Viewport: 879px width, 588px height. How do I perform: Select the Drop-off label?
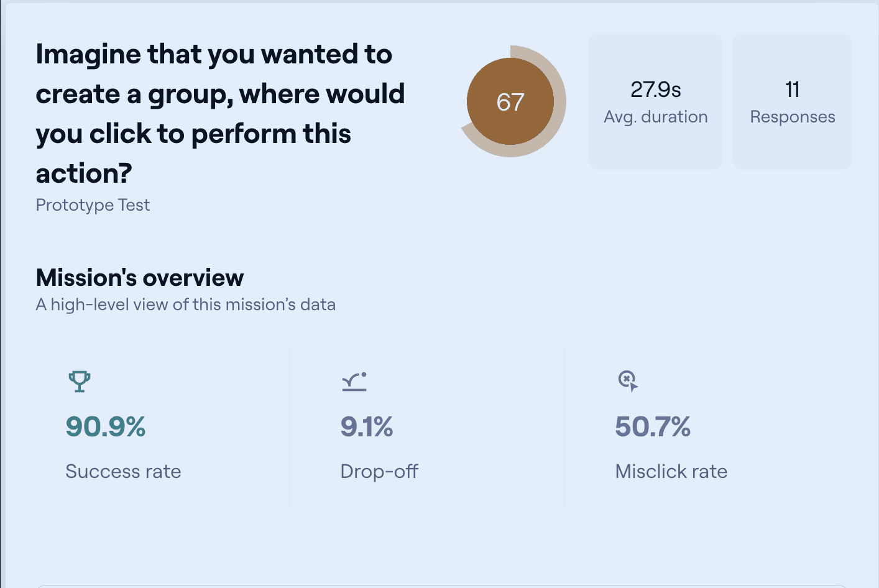click(x=379, y=471)
